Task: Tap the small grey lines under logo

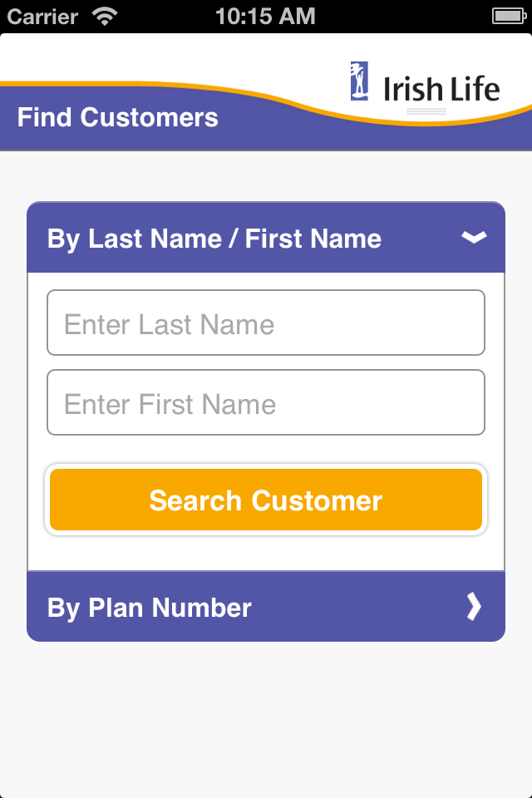Action: pos(426,111)
